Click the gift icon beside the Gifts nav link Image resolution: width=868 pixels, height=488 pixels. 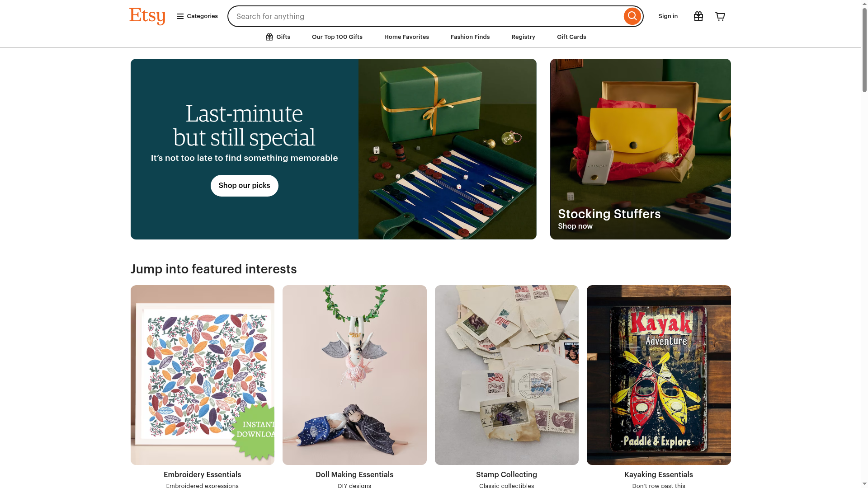point(269,37)
